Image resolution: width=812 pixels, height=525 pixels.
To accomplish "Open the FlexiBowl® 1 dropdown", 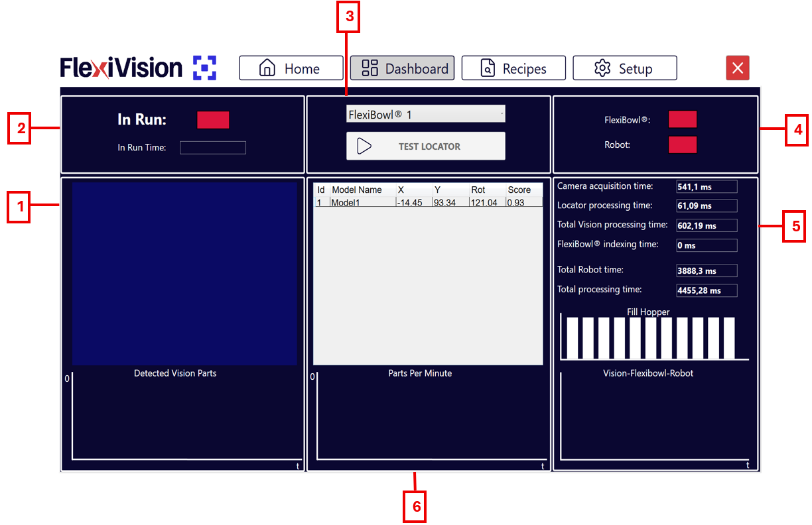I will (426, 114).
